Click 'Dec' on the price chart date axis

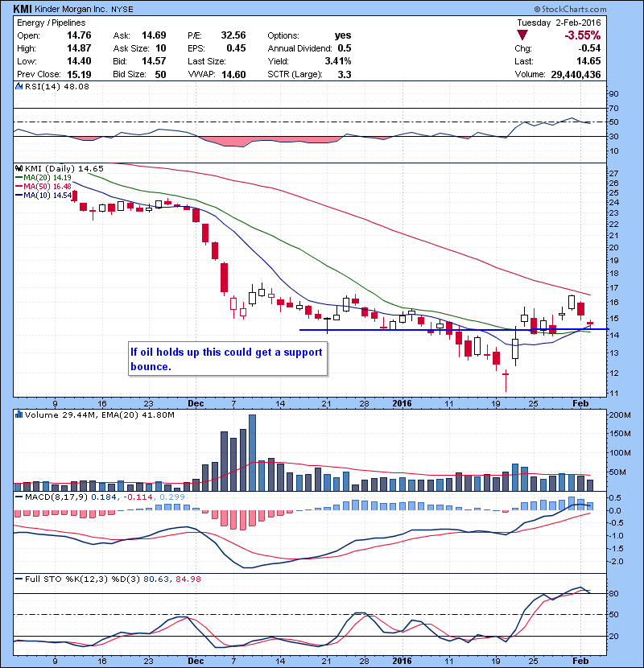pyautogui.click(x=196, y=403)
